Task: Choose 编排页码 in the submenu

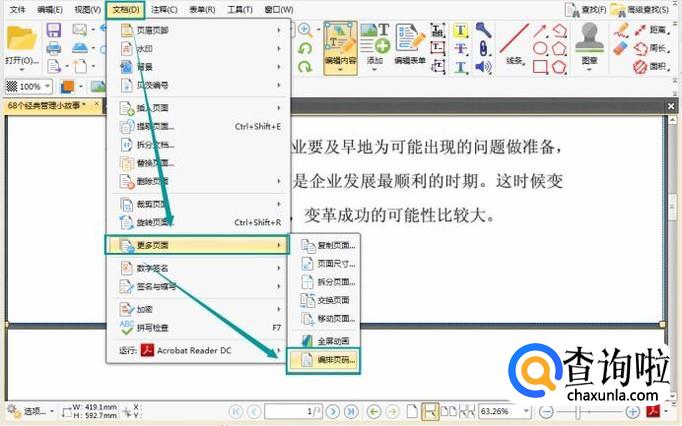Action: click(x=323, y=360)
